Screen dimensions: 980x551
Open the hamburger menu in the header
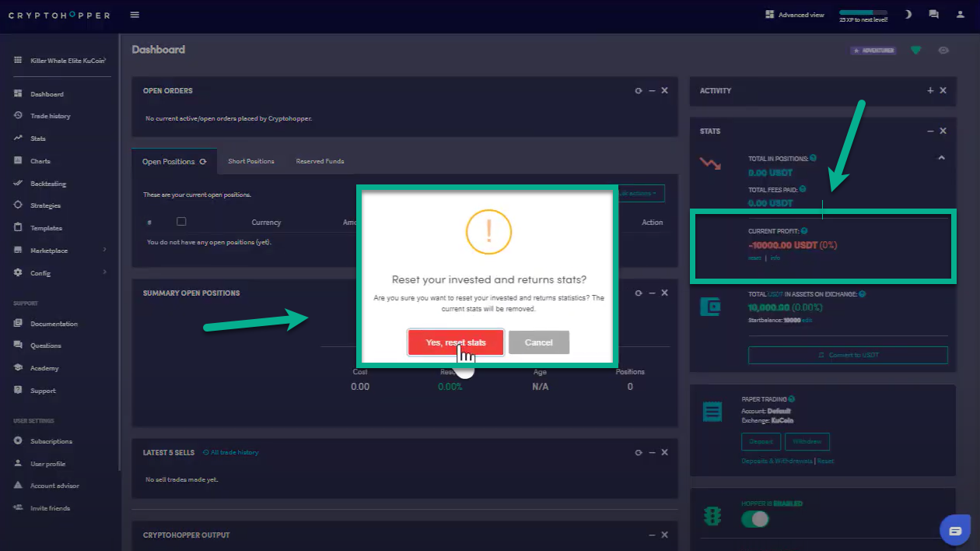coord(135,15)
